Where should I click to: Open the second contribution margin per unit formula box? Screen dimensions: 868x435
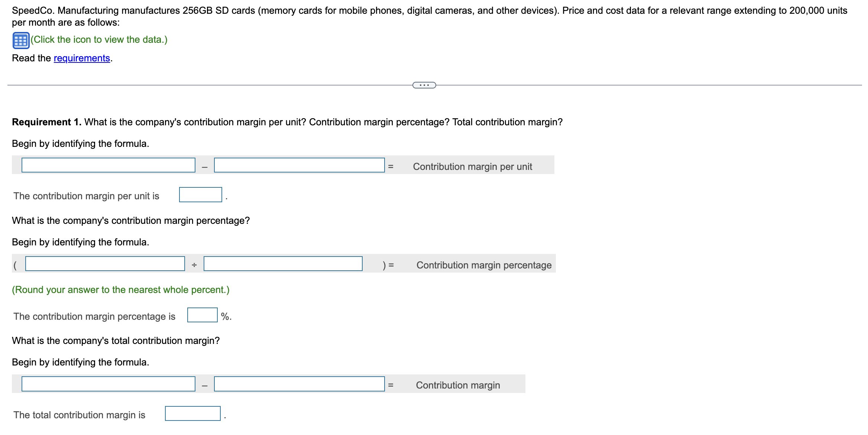pyautogui.click(x=299, y=166)
